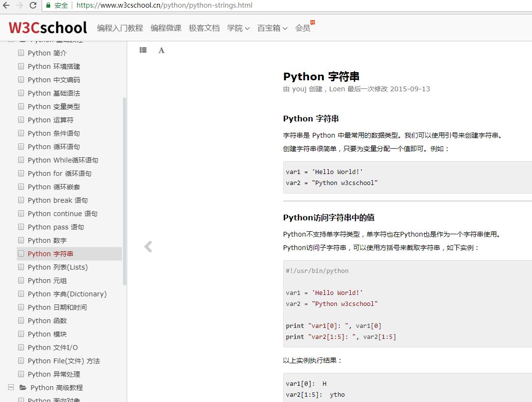
Task: Collapse the sidebar with the left chevron
Action: pos(148,247)
